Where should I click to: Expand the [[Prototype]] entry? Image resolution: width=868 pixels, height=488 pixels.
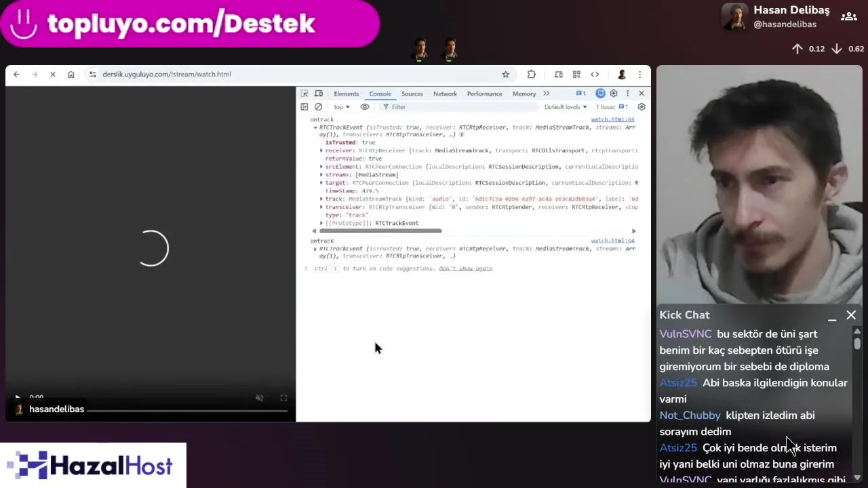[x=321, y=223]
